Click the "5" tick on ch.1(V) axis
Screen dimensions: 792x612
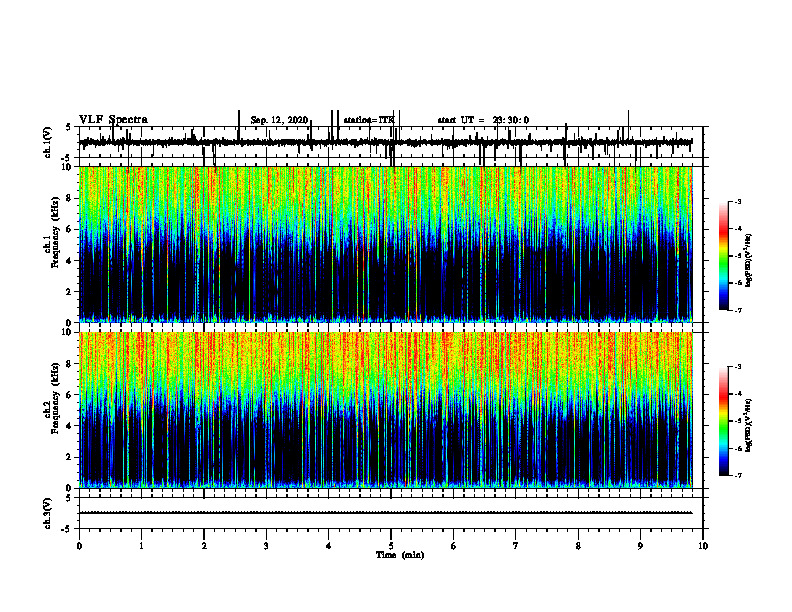coord(70,127)
